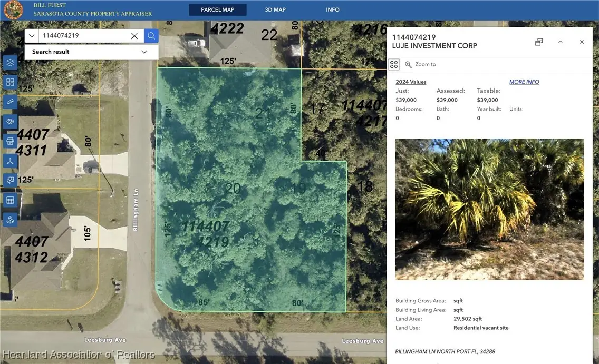Open the Print map tool in sidebar
The height and width of the screenshot is (364, 599).
(x=10, y=141)
